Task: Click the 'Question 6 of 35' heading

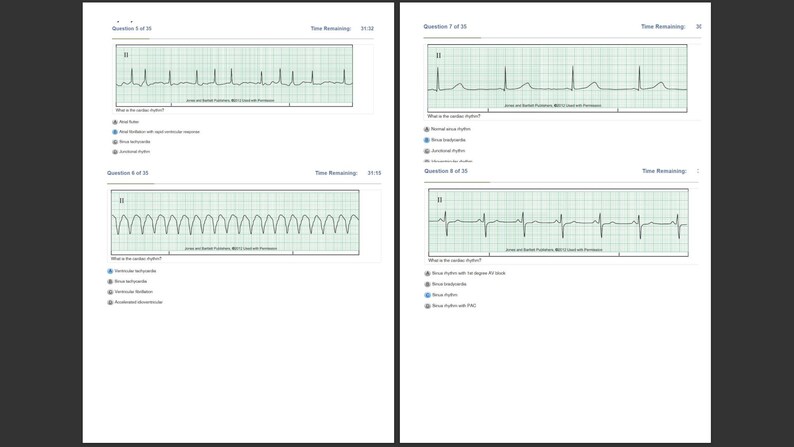Action: click(128, 173)
